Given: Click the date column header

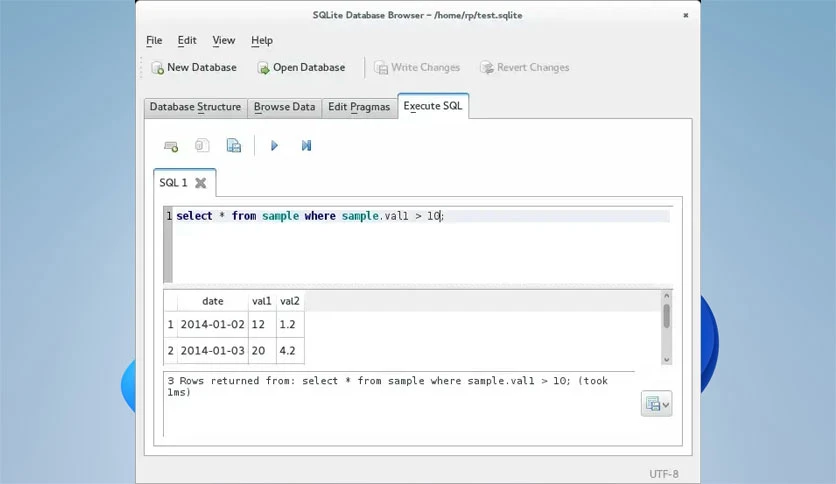Looking at the screenshot, I should [213, 301].
